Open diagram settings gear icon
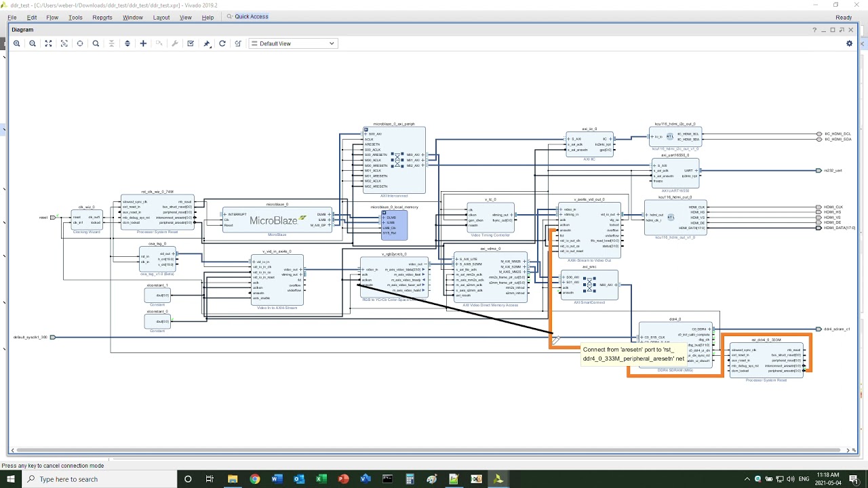 849,43
